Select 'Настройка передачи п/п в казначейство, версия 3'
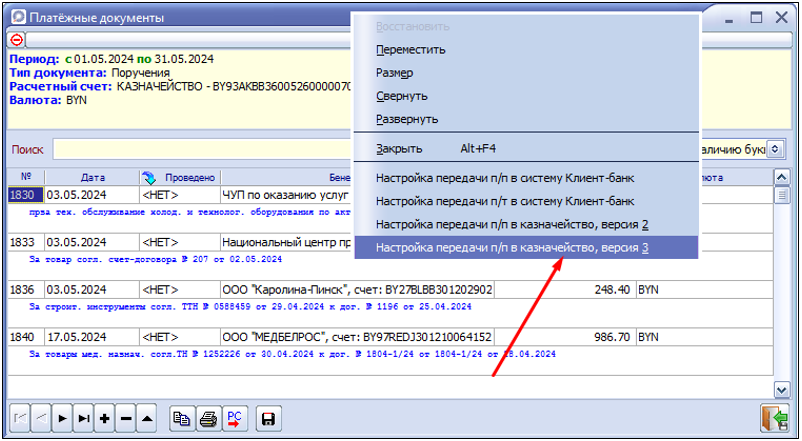The image size is (802, 441). click(x=512, y=247)
